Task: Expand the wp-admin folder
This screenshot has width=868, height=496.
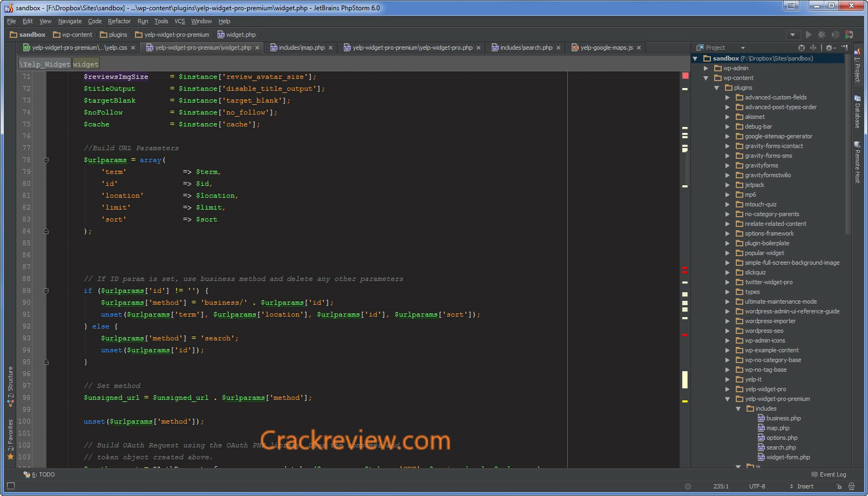Action: pyautogui.click(x=706, y=68)
